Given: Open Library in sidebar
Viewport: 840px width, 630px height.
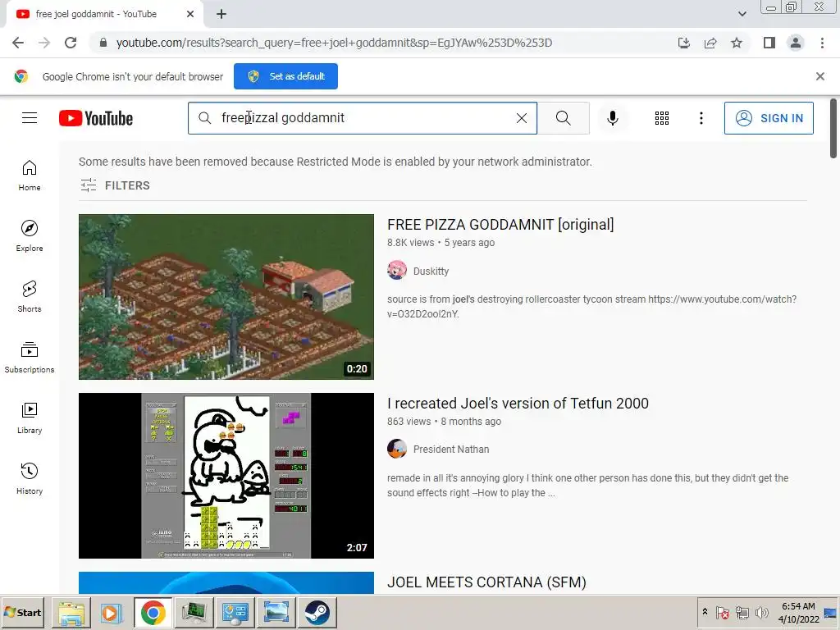Looking at the screenshot, I should 30,418.
